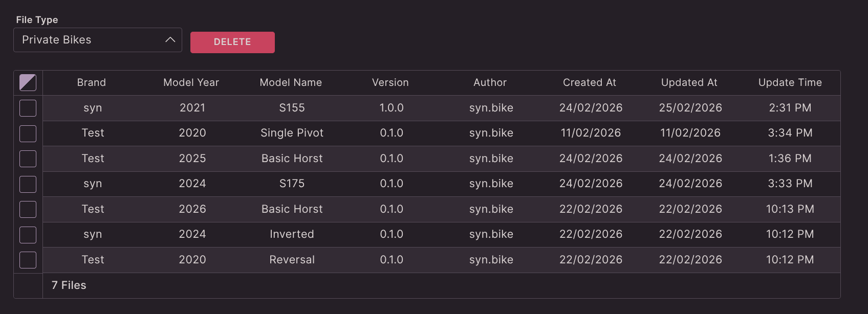Toggle the select-all checkbox in table header
This screenshot has width=868, height=314.
coord(28,82)
